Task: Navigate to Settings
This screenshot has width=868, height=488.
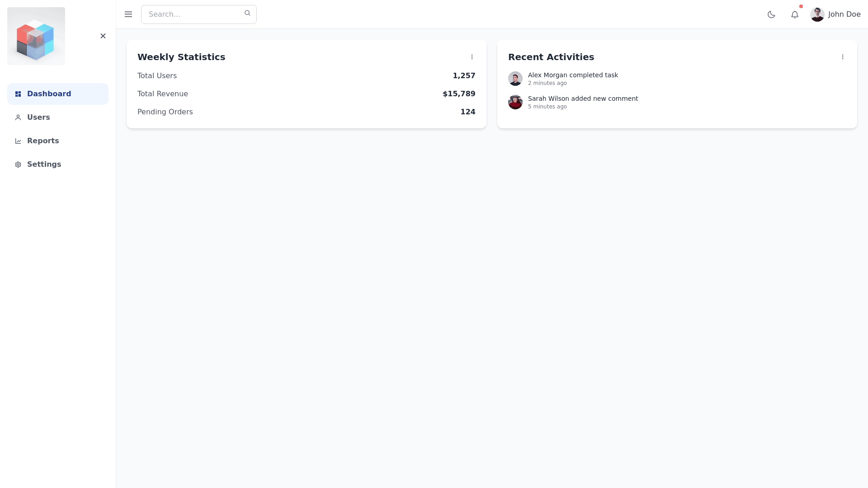Action: 58,164
